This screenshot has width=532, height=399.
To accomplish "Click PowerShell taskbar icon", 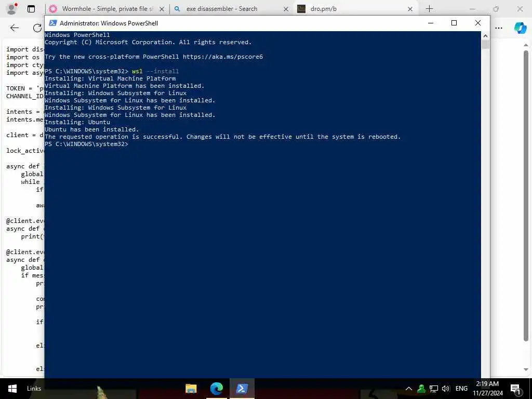I will click(x=242, y=389).
